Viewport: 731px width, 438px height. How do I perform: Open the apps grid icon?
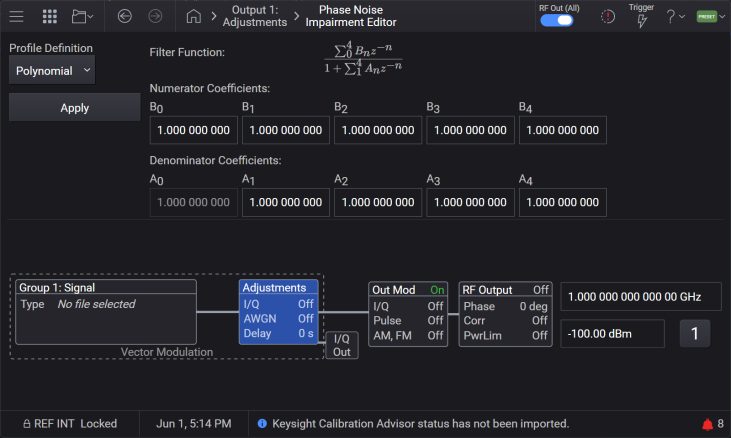(x=49, y=16)
